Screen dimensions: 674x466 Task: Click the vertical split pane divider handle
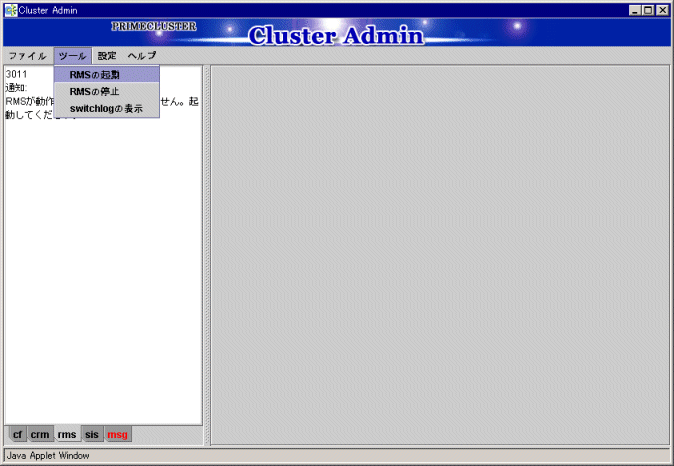(x=207, y=255)
